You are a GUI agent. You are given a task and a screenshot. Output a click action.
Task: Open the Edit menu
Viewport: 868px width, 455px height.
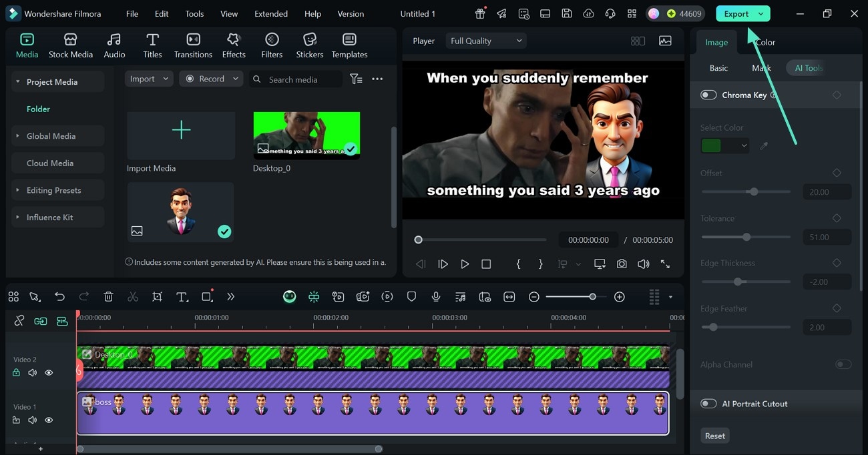162,13
